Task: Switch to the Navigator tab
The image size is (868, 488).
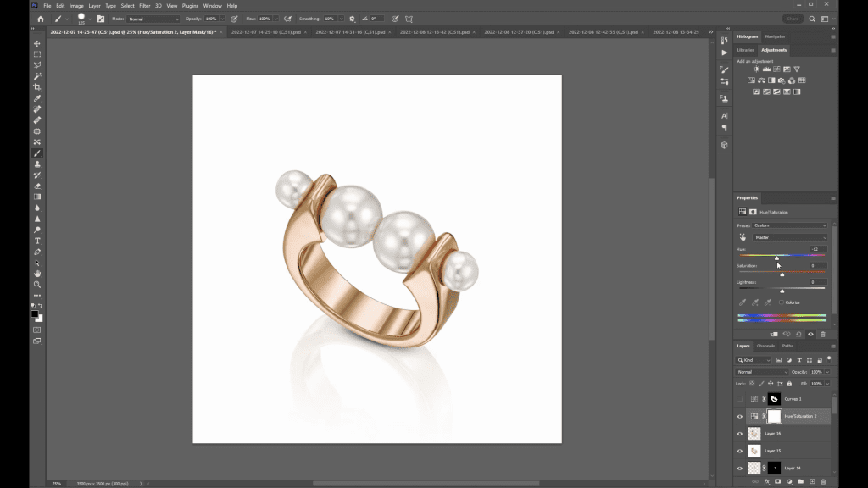Action: click(x=775, y=36)
